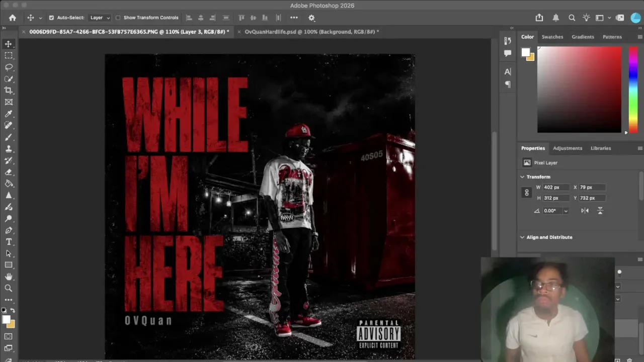Align left edges in options bar

pos(189,18)
